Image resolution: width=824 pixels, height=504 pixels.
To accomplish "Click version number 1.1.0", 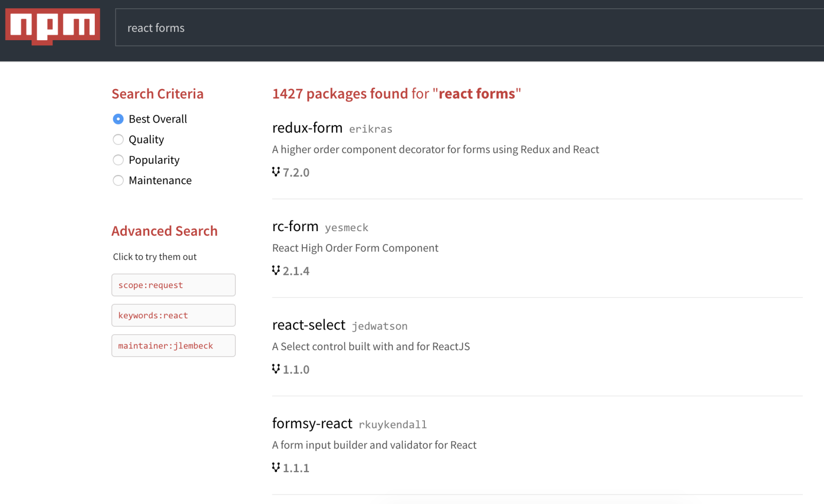I will [x=296, y=370].
